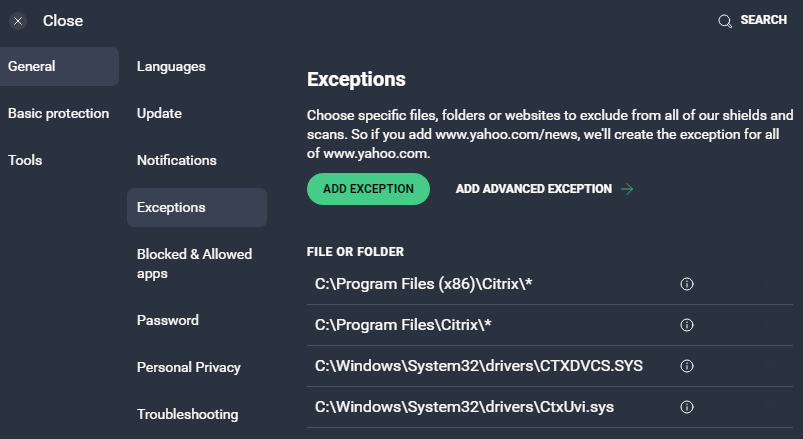This screenshot has height=439, width=803.
Task: Select the C:\Windows\System32\drivers\CtxUvi.sys exception row
Action: [478, 407]
